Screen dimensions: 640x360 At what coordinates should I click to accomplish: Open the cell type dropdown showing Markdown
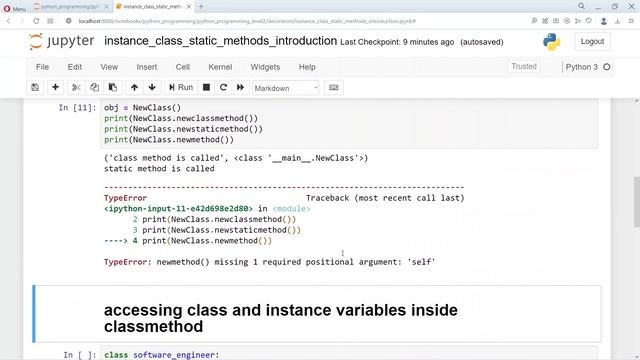click(285, 88)
